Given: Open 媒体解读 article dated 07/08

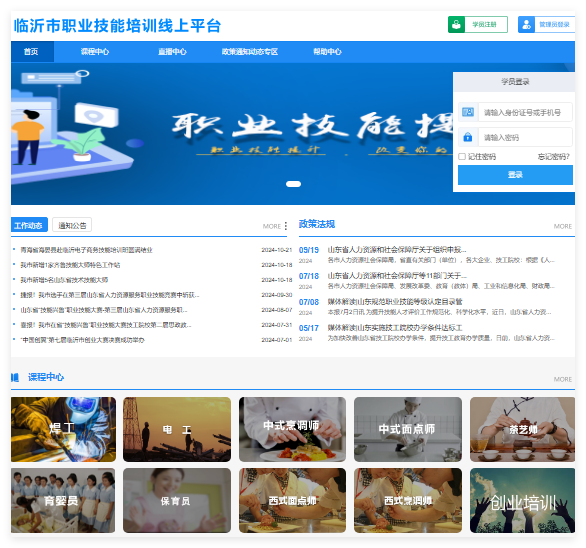Looking at the screenshot, I should 395,301.
